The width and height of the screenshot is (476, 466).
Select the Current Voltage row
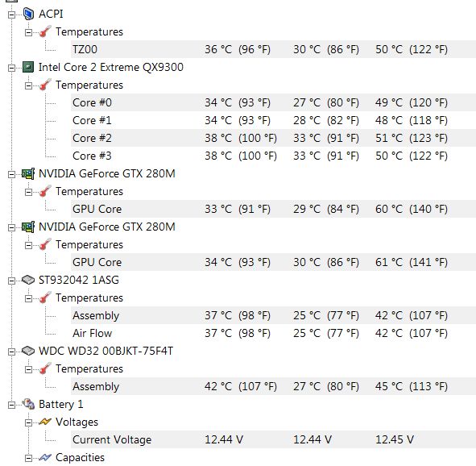click(273, 439)
